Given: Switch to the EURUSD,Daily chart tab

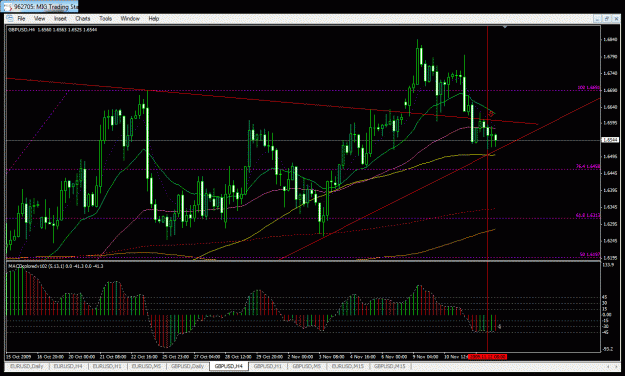Looking at the screenshot, I should [26, 366].
